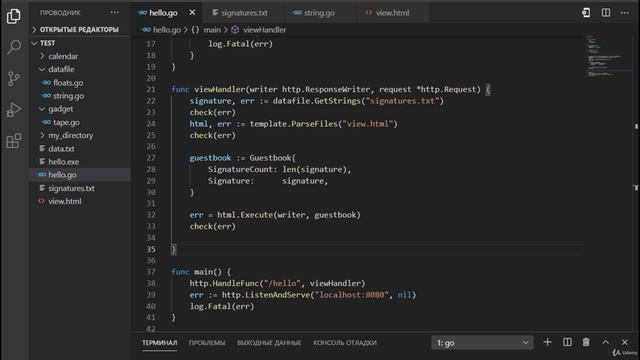Open the Run and Debug view
The height and width of the screenshot is (360, 640).
pyautogui.click(x=14, y=110)
